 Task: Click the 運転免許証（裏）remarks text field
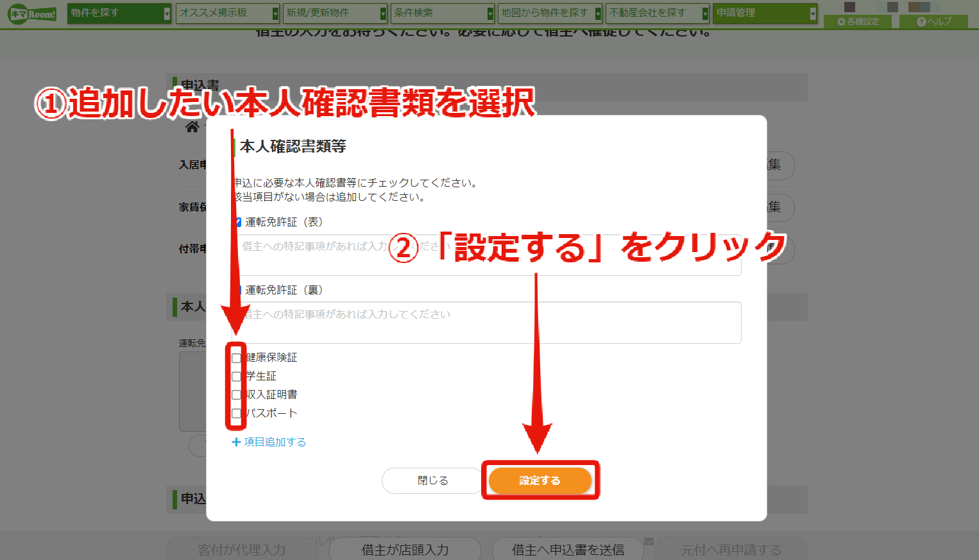(486, 323)
